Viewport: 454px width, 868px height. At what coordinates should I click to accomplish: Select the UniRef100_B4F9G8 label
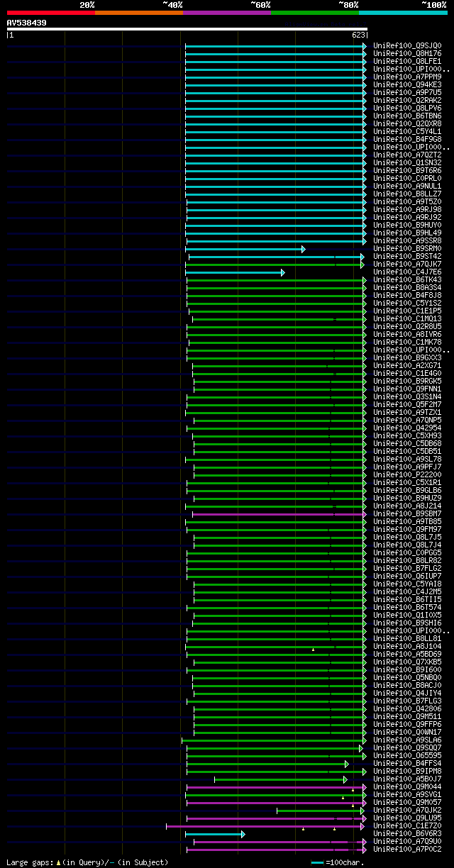pyautogui.click(x=407, y=140)
